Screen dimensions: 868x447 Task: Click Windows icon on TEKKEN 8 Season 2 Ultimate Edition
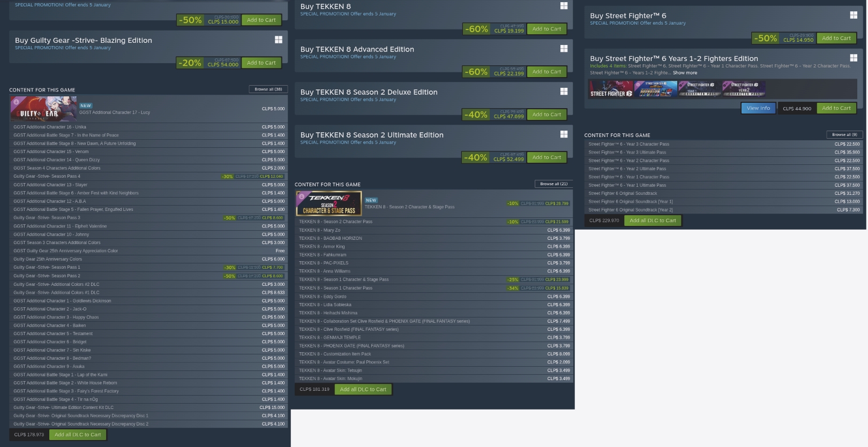(x=564, y=134)
